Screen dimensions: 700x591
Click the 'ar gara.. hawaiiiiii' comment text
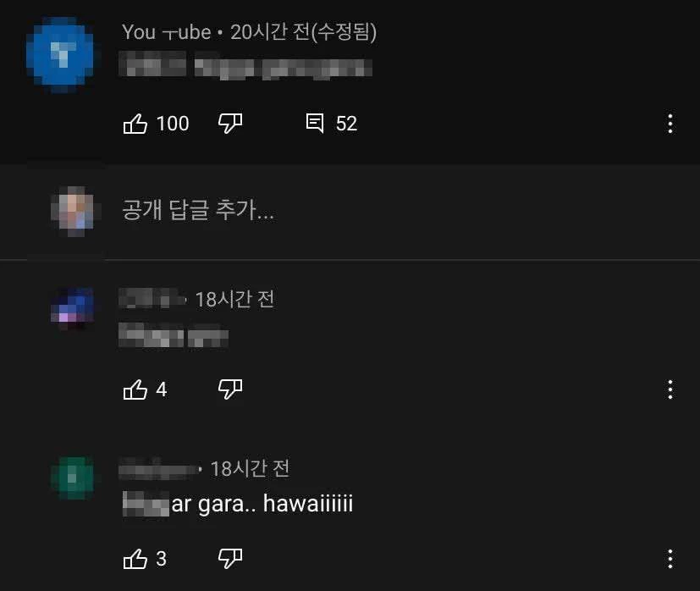point(262,504)
